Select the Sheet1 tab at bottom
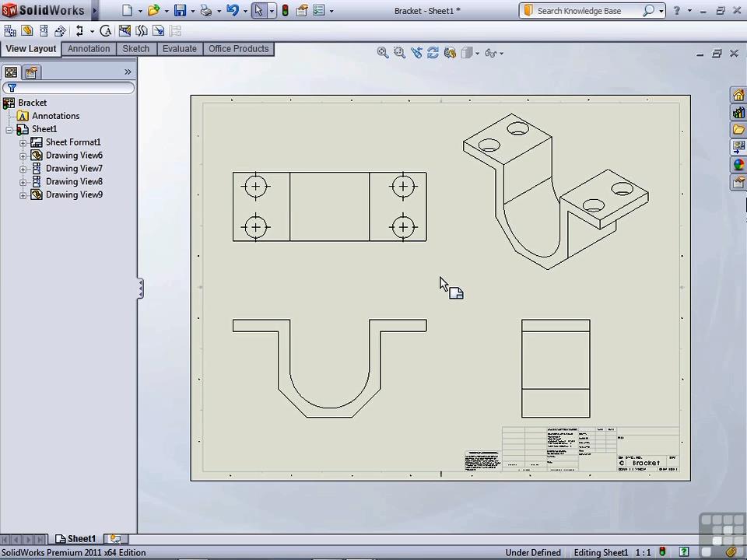 click(x=75, y=538)
